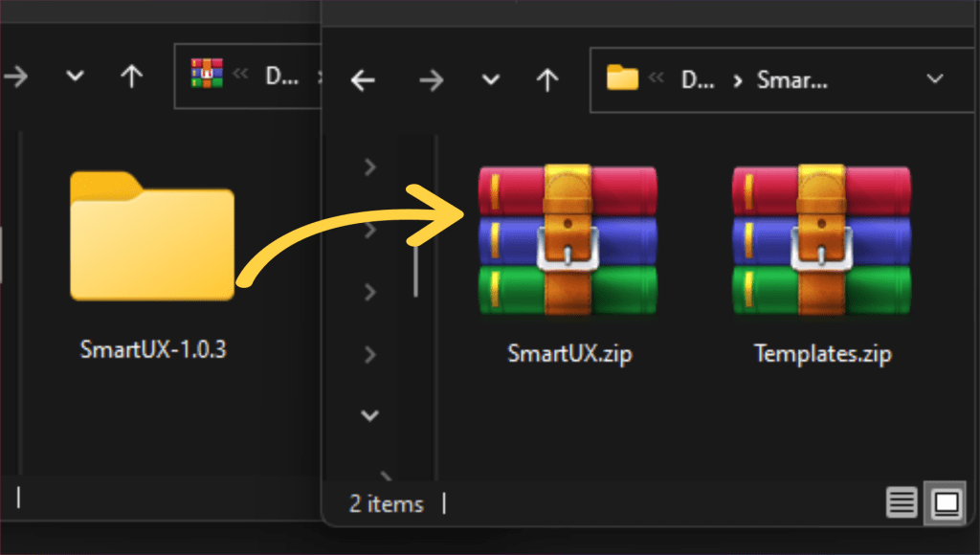The height and width of the screenshot is (555, 980).
Task: Open the SmartUX-1.0.3 folder icon
Action: (152, 235)
